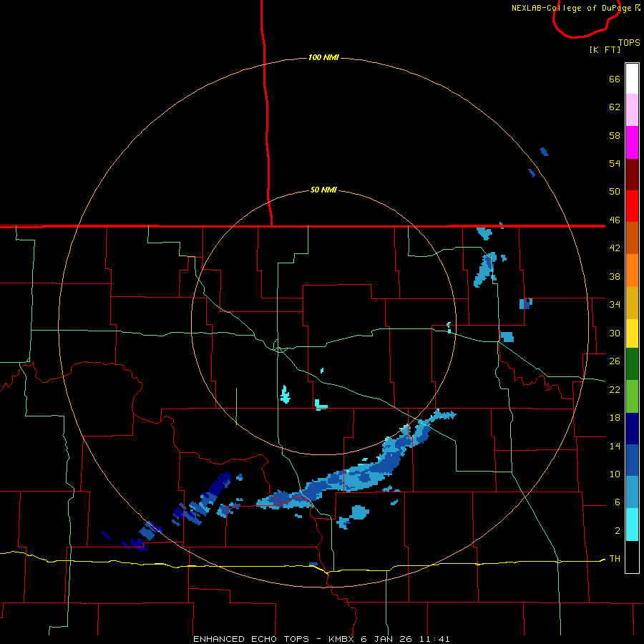Click the 18 legend value
644x644 pixels.
click(x=615, y=418)
